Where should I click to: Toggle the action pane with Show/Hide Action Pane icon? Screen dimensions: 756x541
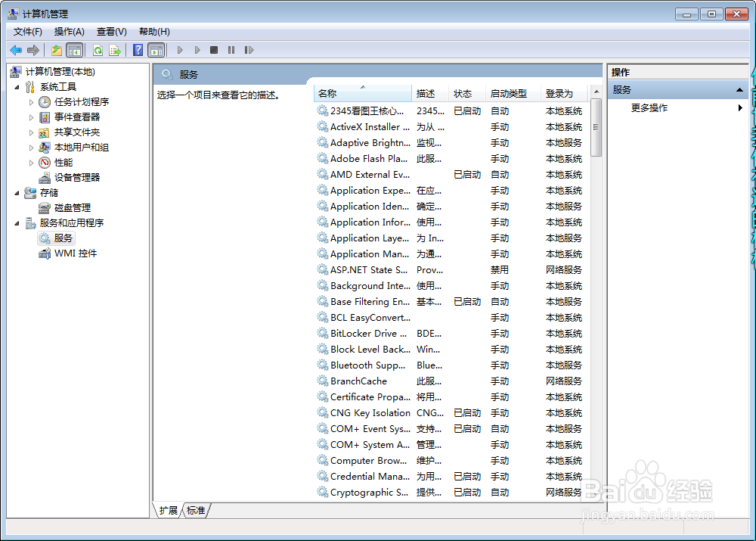(x=156, y=50)
